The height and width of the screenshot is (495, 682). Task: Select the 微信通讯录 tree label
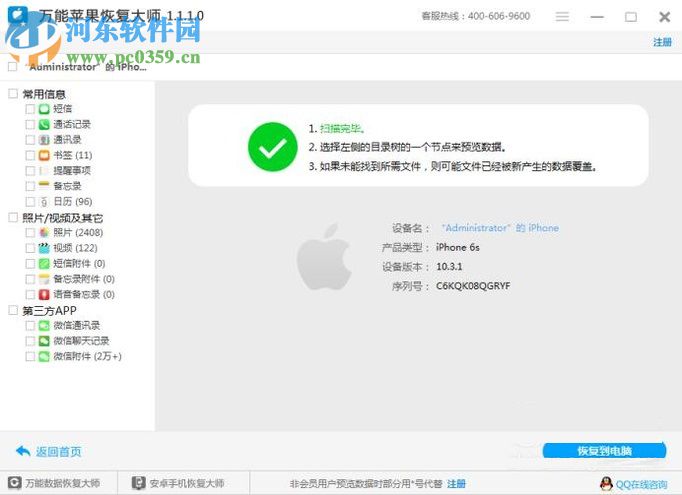[77, 325]
